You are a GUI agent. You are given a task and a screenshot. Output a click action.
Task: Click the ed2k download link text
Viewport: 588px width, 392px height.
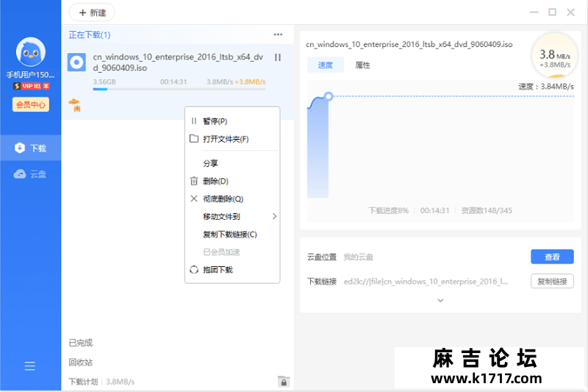point(426,282)
